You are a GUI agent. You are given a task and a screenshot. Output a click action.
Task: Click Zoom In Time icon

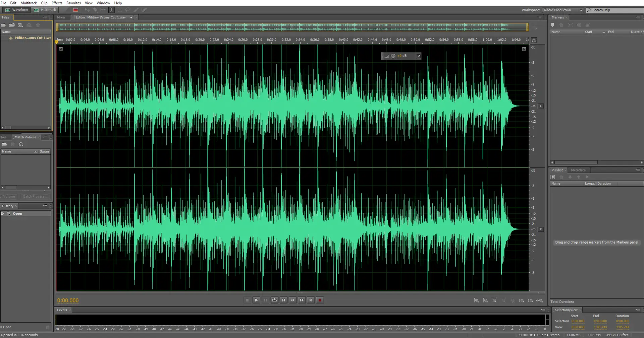494,300
